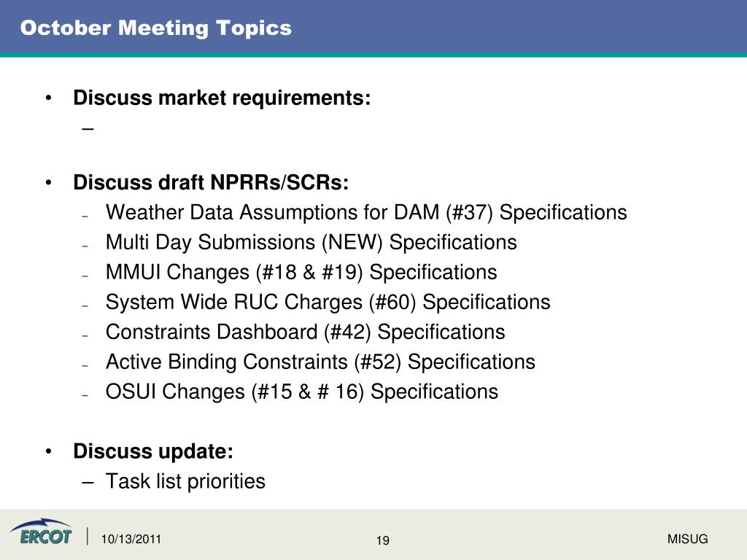Click System Wide RUC Charges (#60) line

(x=328, y=303)
